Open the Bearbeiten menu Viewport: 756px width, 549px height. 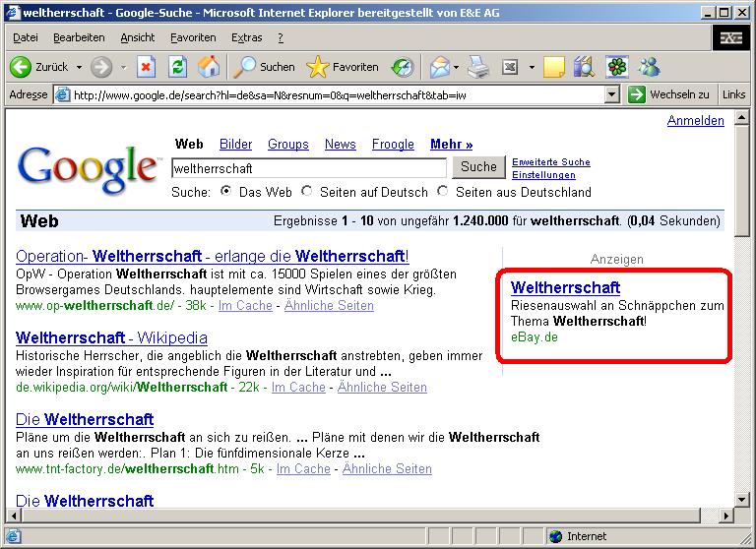(79, 37)
